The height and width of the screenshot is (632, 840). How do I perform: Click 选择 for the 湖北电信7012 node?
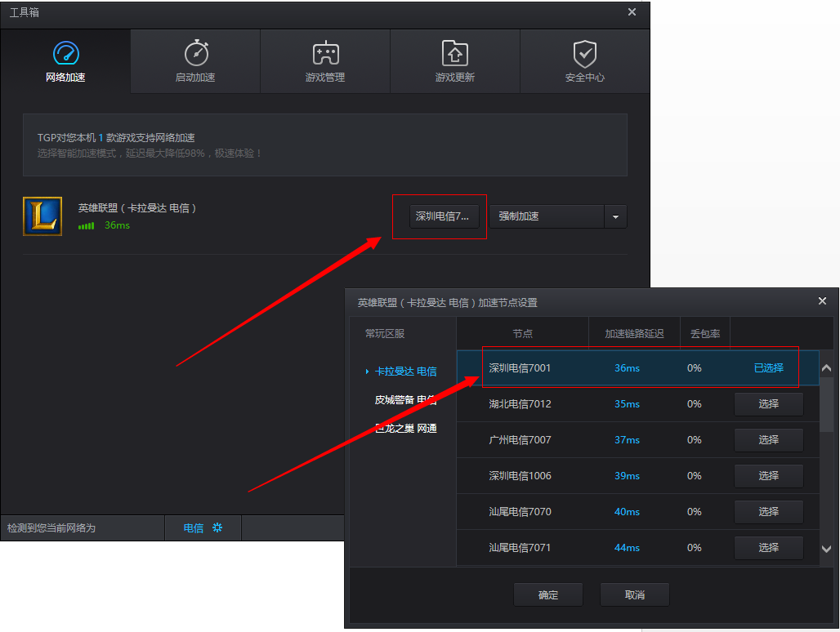(x=769, y=404)
